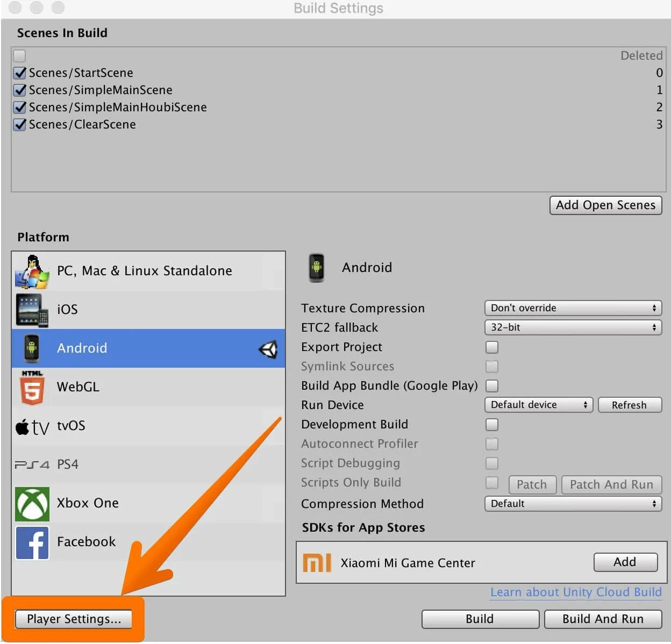This screenshot has width=671, height=644.
Task: Click the Patch And Run button
Action: click(x=612, y=485)
